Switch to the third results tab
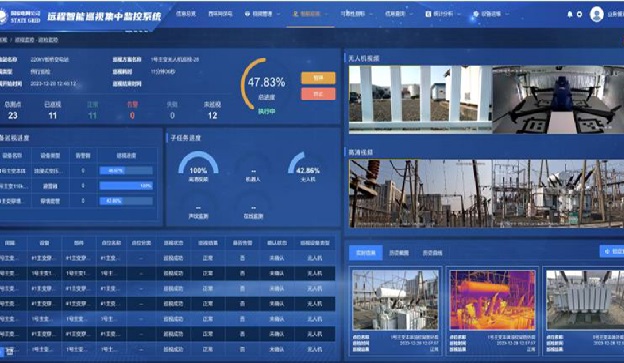The height and width of the screenshot is (363, 624). pyautogui.click(x=432, y=253)
